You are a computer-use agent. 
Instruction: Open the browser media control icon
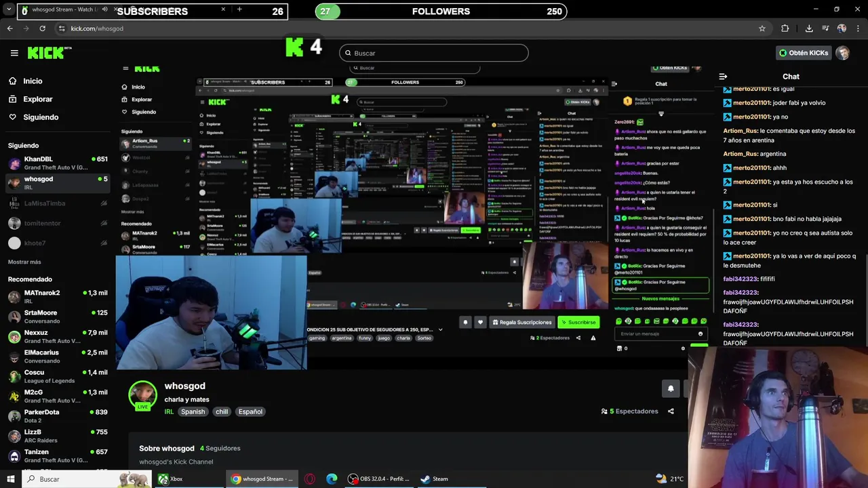click(x=825, y=28)
